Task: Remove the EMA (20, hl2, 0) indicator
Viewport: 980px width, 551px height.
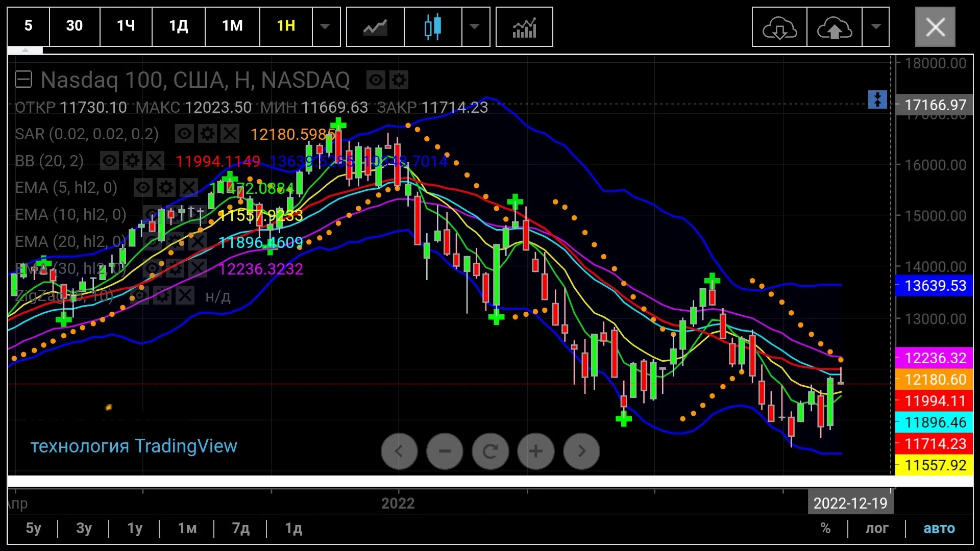Action: click(x=198, y=241)
